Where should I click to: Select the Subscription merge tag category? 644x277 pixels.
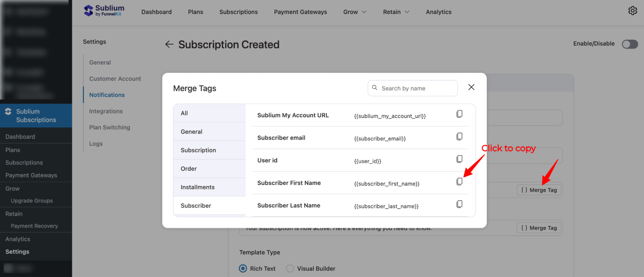(x=209, y=150)
